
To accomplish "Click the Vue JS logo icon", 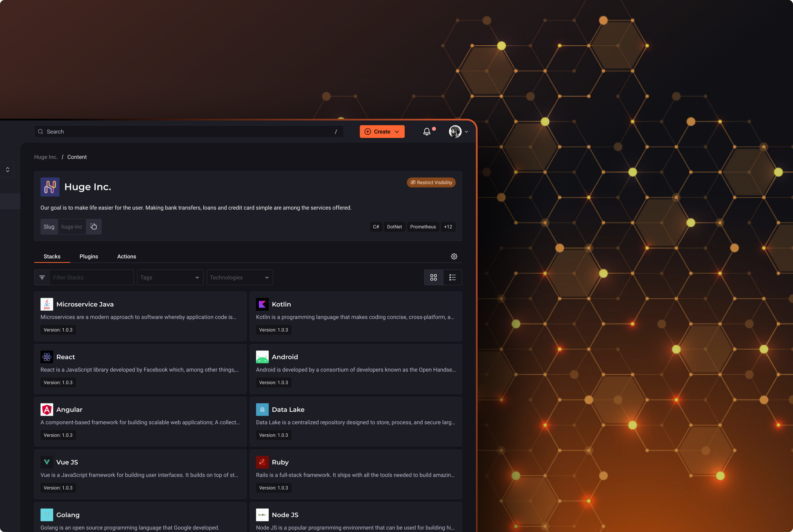I will [x=47, y=462].
